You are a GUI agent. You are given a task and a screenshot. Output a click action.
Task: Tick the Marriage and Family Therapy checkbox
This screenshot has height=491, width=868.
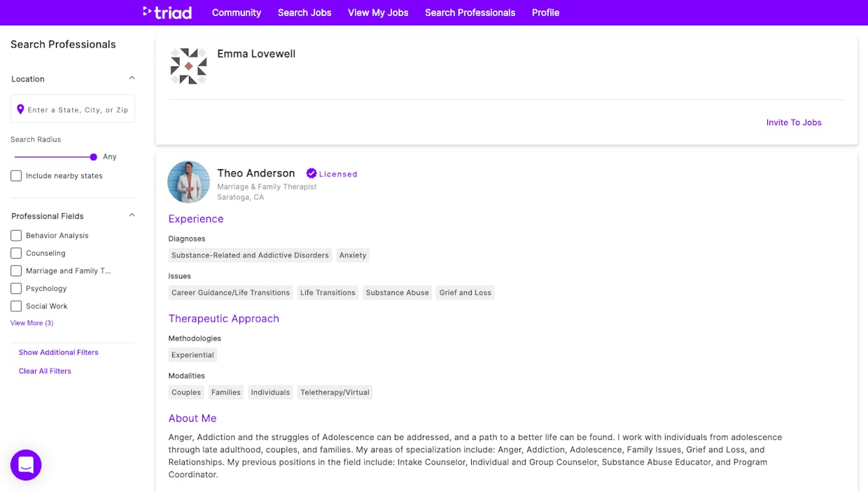(16, 271)
